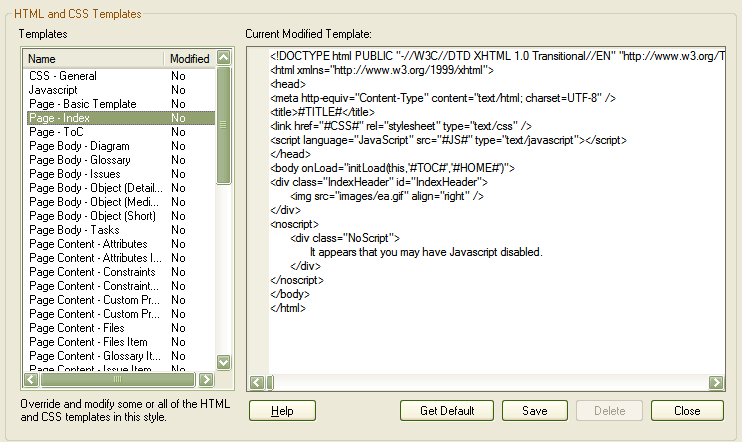This screenshot has height=442, width=742.
Task: Click inside the template code editor at #TITLE#
Action: (320, 112)
